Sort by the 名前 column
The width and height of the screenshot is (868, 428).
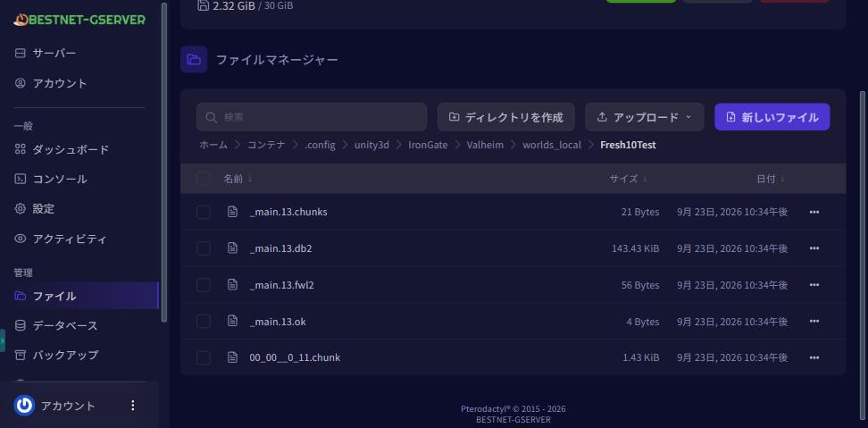pos(238,179)
